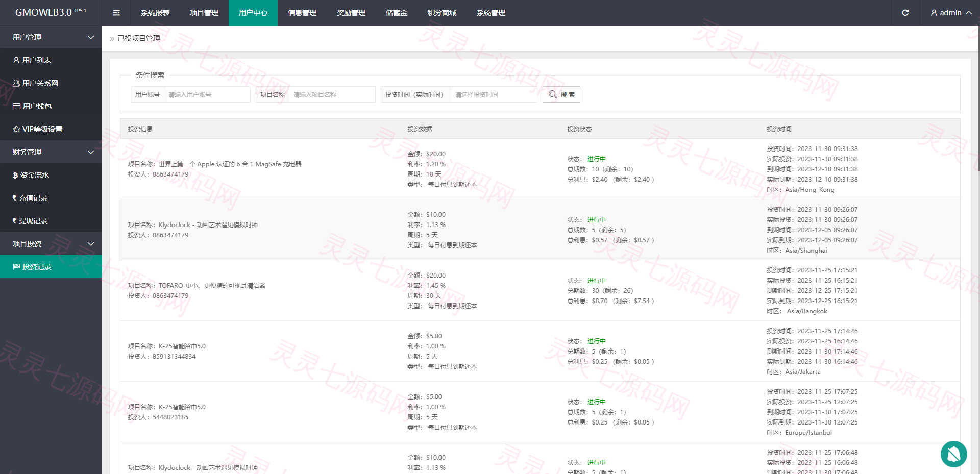The height and width of the screenshot is (474, 980).
Task: Open 信息管理 in the top menu
Action: pyautogui.click(x=302, y=13)
